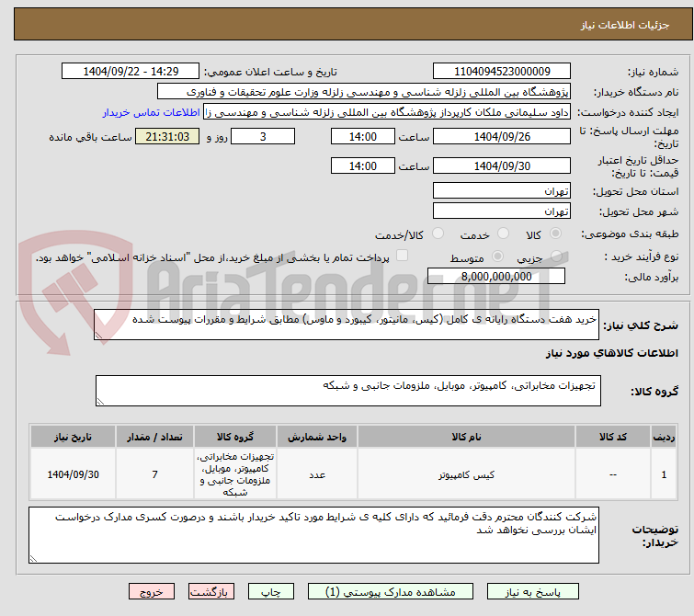Click the price validity date 1404/09/30
The height and width of the screenshot is (616, 694).
(x=502, y=165)
